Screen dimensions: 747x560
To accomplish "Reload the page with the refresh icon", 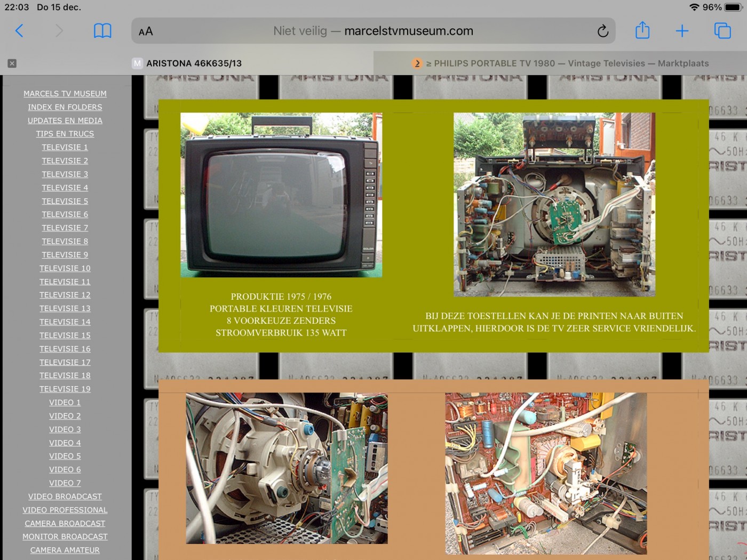I will coord(602,31).
